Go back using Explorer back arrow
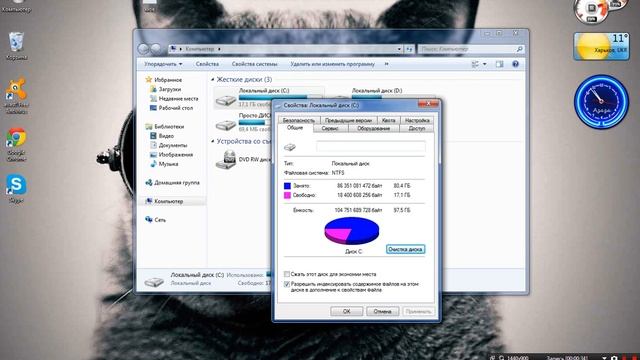Image resolution: width=640 pixels, height=360 pixels. pyautogui.click(x=143, y=49)
